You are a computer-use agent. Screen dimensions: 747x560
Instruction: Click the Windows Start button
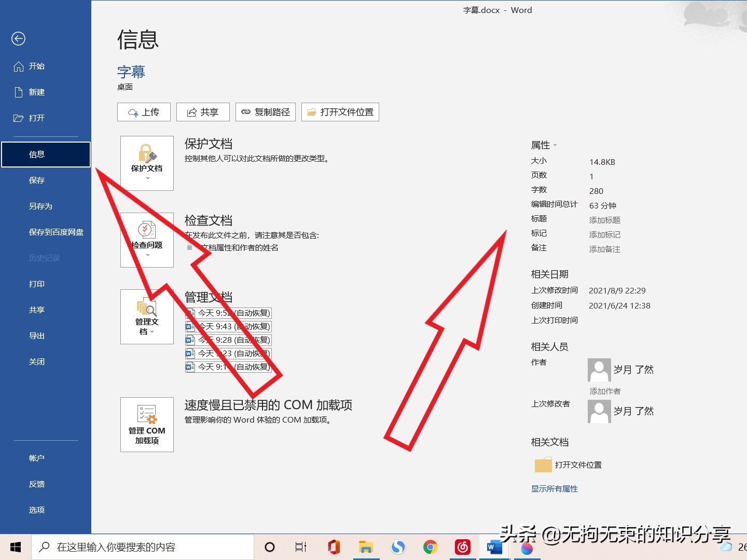(16, 547)
